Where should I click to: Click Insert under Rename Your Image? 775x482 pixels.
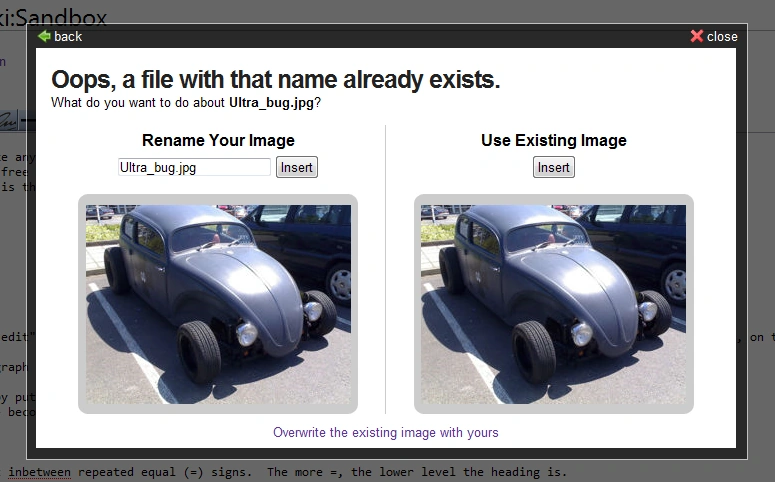click(297, 168)
